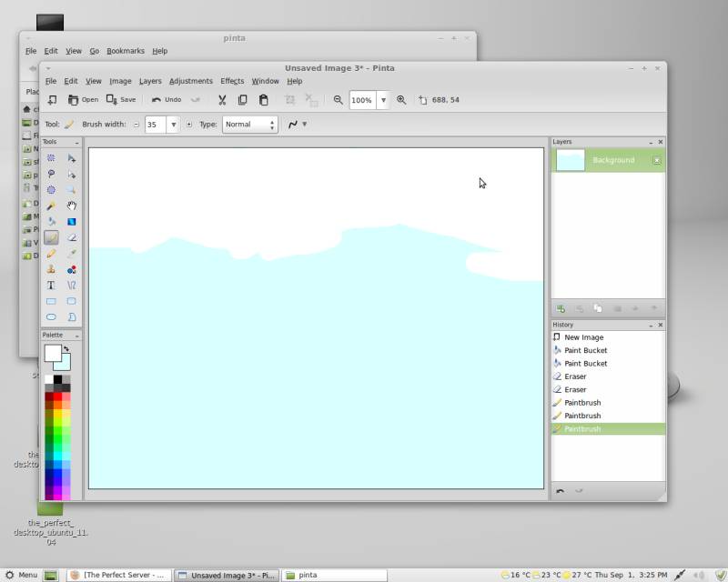Toggle the Paintbrush tool button
Screen dimensions: 728x582
51,237
